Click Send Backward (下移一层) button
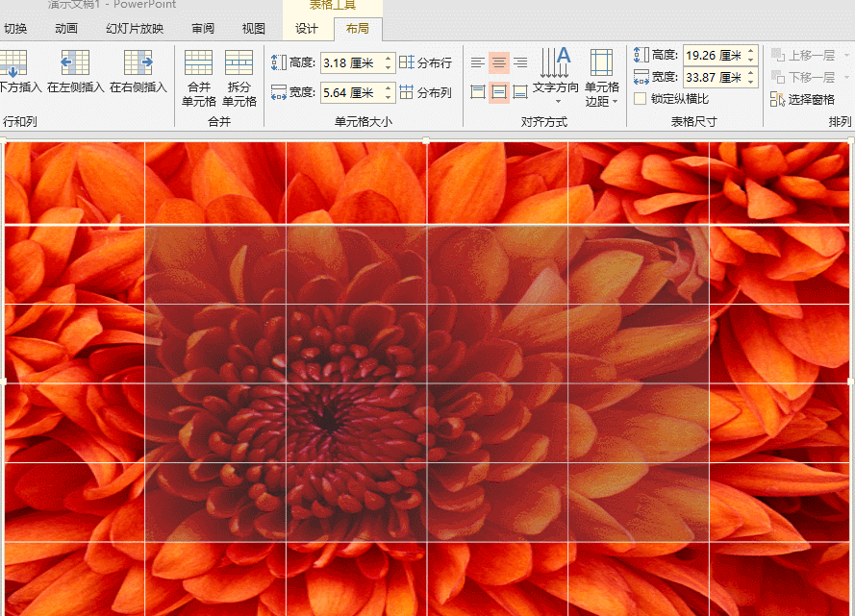Viewport: 855px width, 616px height. (x=803, y=77)
